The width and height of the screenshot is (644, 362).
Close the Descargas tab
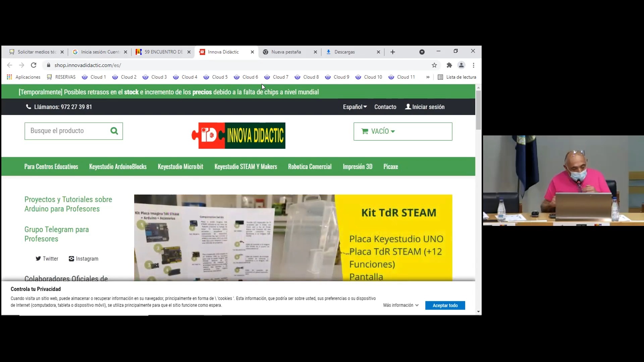tap(378, 52)
